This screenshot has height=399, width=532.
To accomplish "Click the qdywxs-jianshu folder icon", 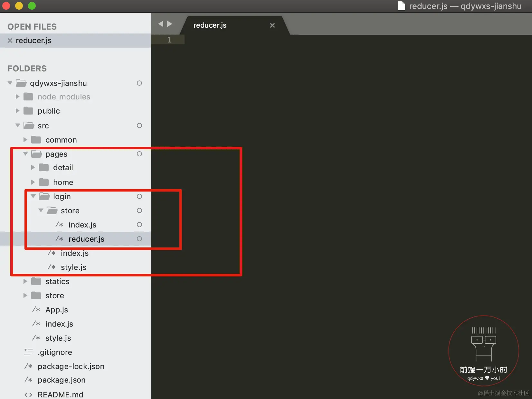I will tap(21, 83).
